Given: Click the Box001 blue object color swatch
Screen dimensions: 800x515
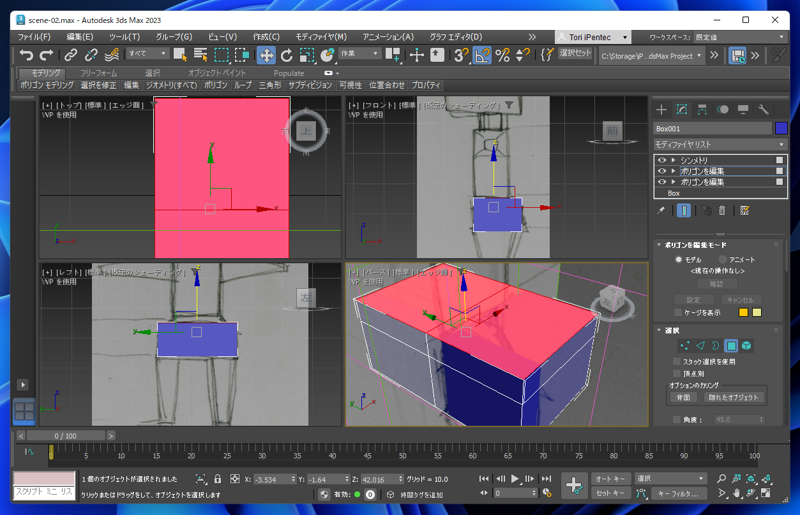Looking at the screenshot, I should click(781, 128).
